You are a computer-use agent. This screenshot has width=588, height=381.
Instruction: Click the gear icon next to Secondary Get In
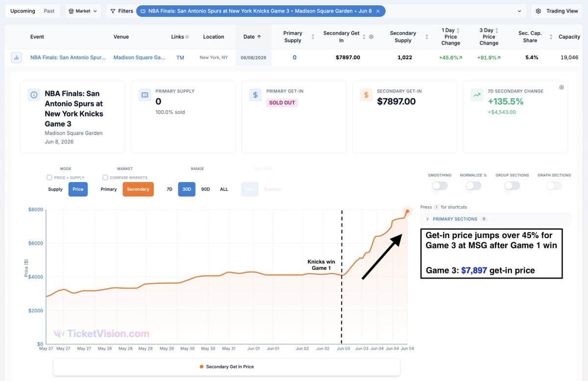371,37
